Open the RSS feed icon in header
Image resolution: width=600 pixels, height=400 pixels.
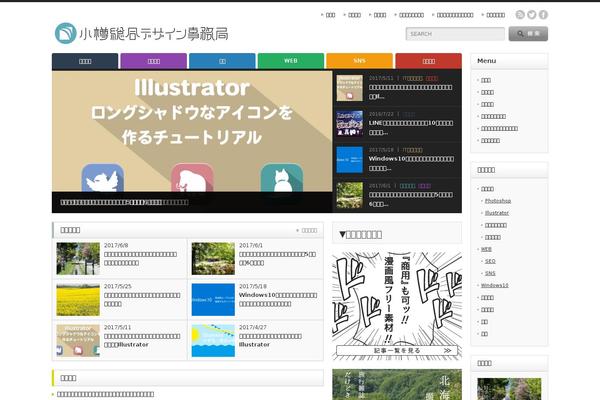(x=520, y=15)
